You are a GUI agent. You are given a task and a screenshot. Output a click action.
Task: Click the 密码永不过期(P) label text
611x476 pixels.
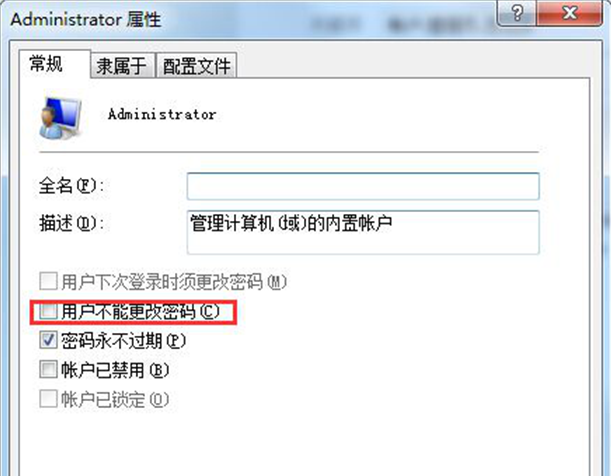[x=123, y=341]
